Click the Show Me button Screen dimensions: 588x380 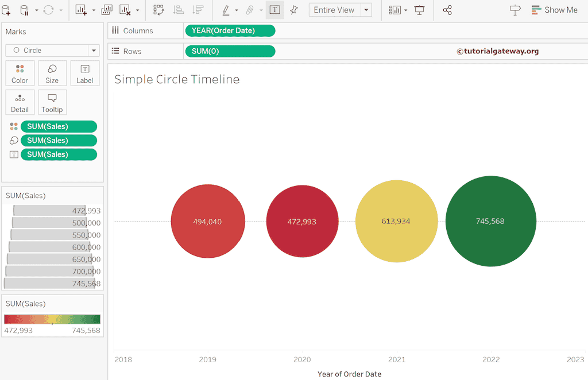(x=555, y=10)
